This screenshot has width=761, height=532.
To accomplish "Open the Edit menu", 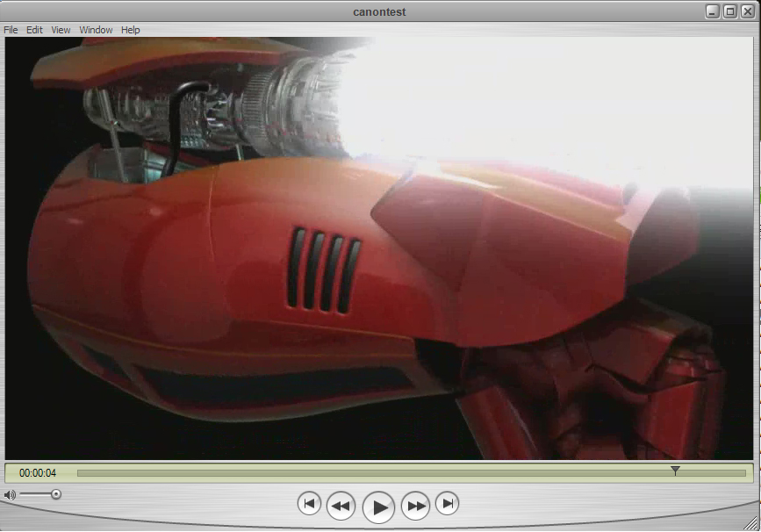I will (34, 30).
